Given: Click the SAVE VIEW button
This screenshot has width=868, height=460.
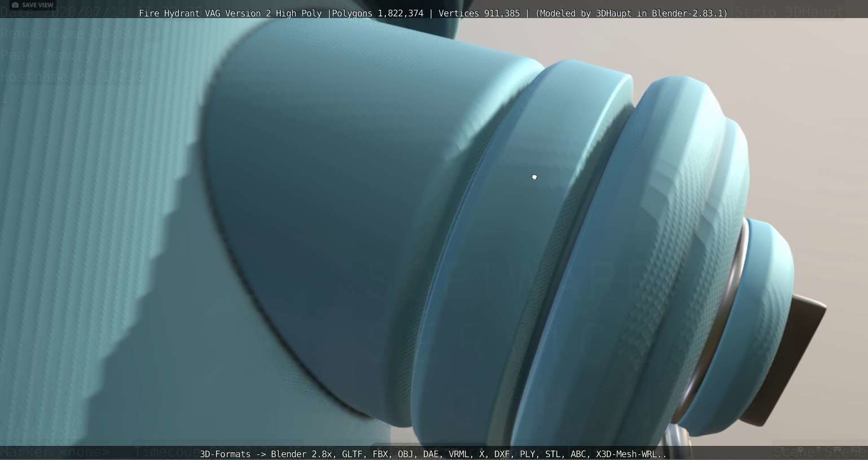Looking at the screenshot, I should [x=33, y=5].
